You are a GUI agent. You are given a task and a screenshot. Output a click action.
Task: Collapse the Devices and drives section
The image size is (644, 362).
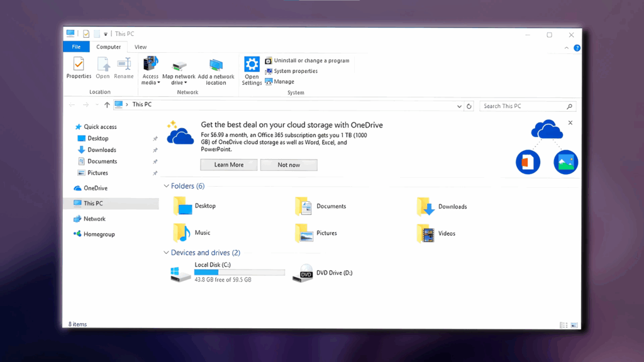167,253
